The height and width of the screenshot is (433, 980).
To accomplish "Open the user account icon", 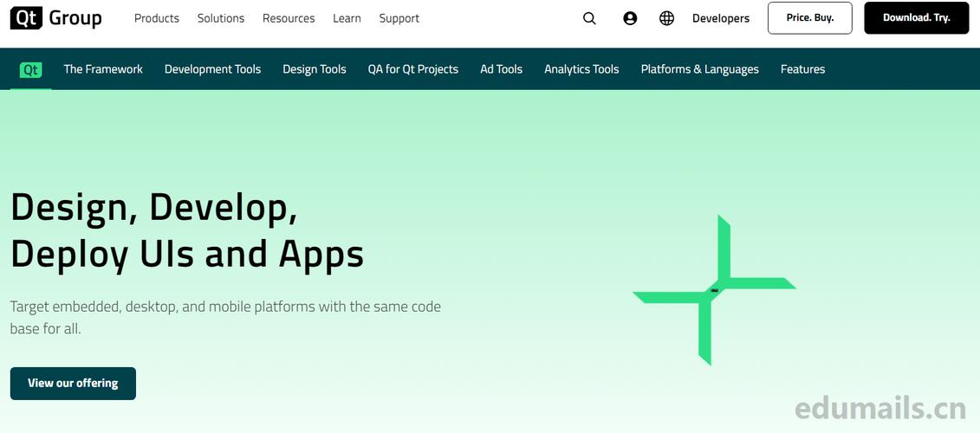I will click(630, 19).
